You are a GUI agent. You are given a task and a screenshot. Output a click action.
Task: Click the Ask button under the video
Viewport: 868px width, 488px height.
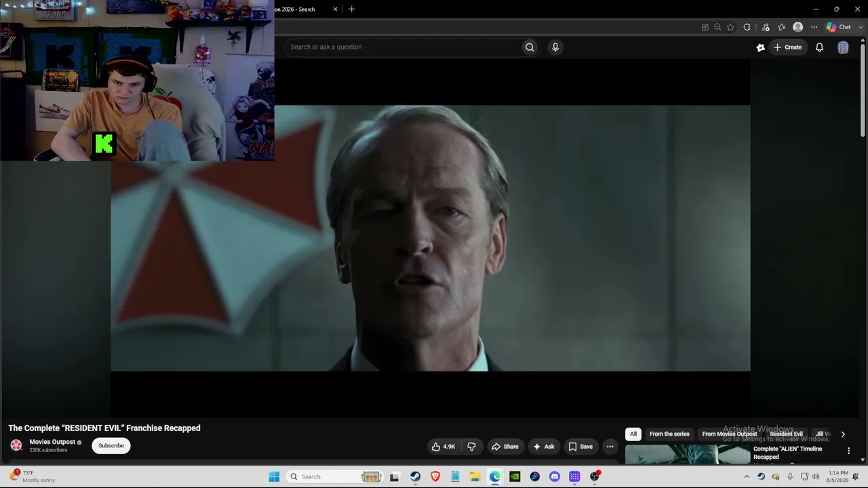click(x=544, y=447)
